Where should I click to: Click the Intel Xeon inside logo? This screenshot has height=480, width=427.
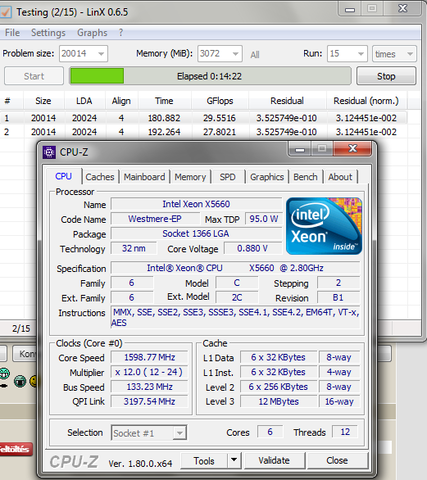pyautogui.click(x=324, y=226)
